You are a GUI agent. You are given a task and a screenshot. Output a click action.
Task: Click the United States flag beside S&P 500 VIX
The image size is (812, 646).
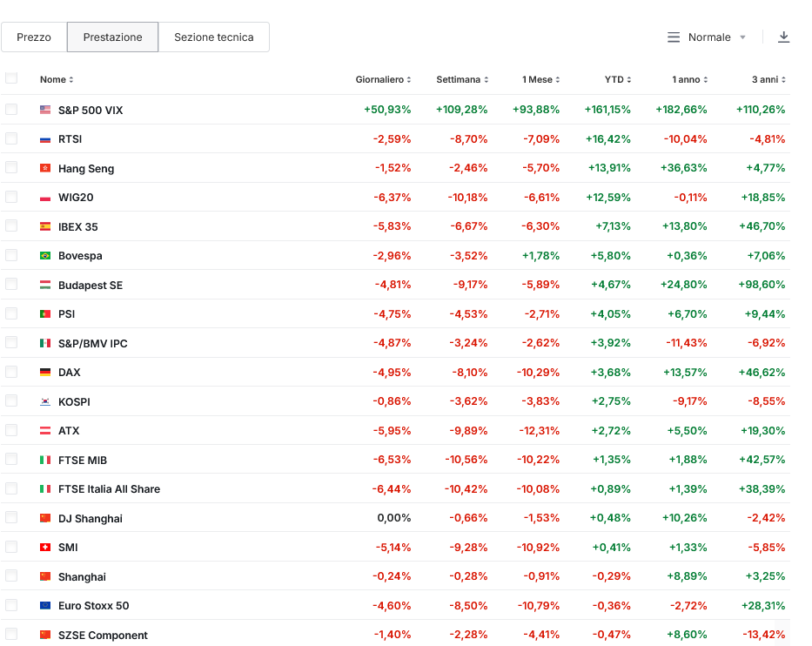pos(45,110)
